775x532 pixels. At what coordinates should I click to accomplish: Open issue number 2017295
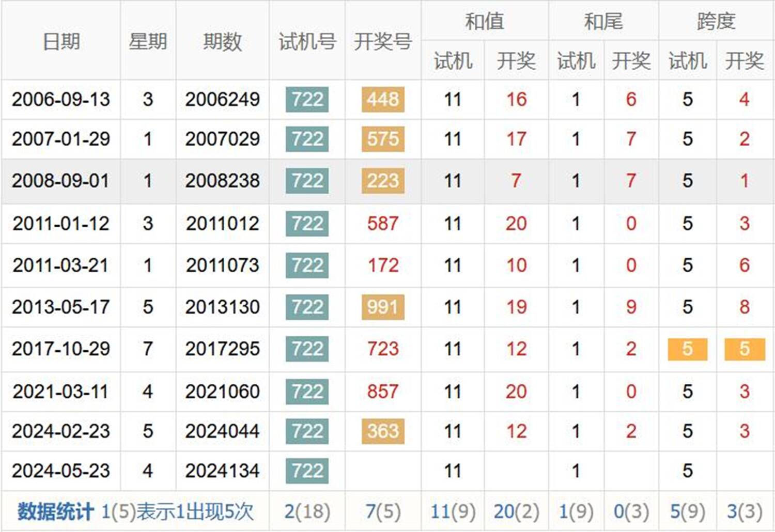click(222, 349)
